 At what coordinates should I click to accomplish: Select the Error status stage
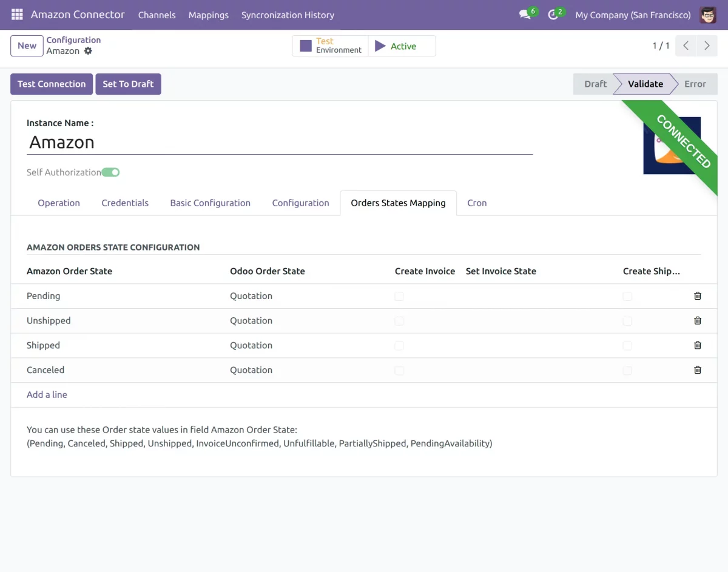[695, 84]
